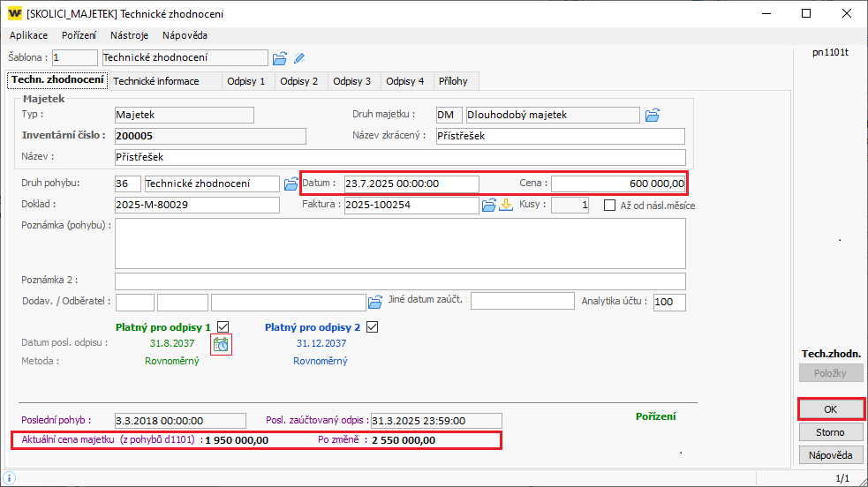Uncheck Platný pro odpisy 1

(223, 327)
